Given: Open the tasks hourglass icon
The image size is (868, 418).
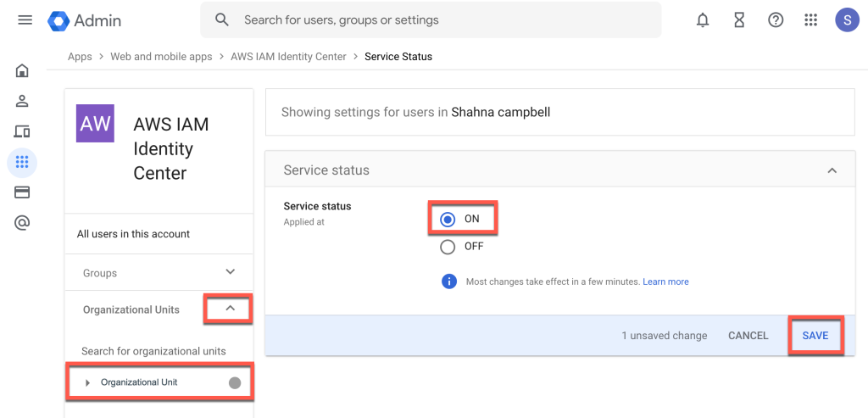Looking at the screenshot, I should (739, 20).
